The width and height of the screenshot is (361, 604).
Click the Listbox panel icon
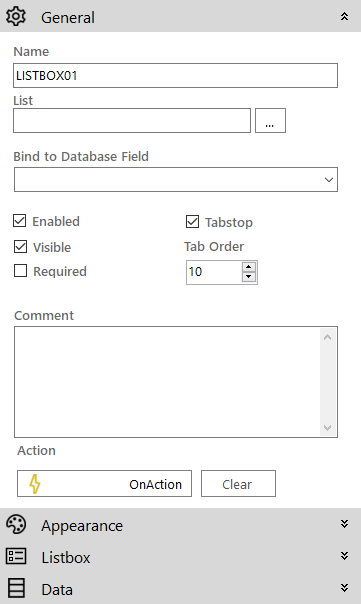[16, 556]
